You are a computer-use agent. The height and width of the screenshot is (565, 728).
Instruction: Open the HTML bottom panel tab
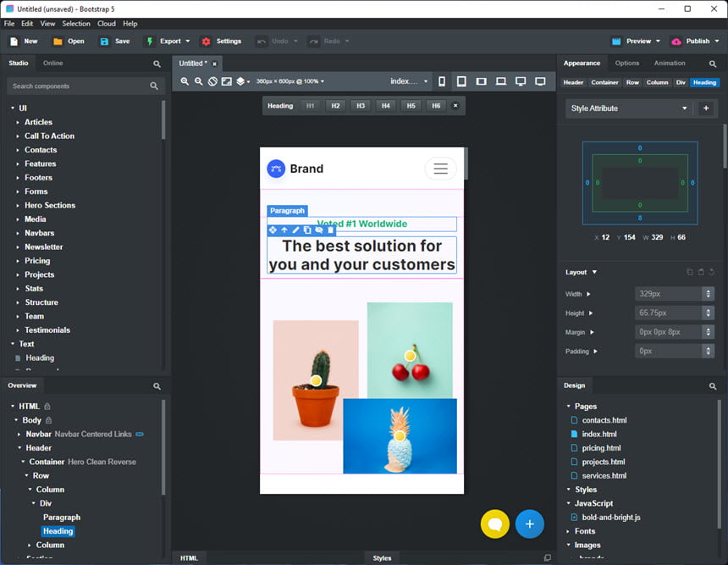point(189,558)
